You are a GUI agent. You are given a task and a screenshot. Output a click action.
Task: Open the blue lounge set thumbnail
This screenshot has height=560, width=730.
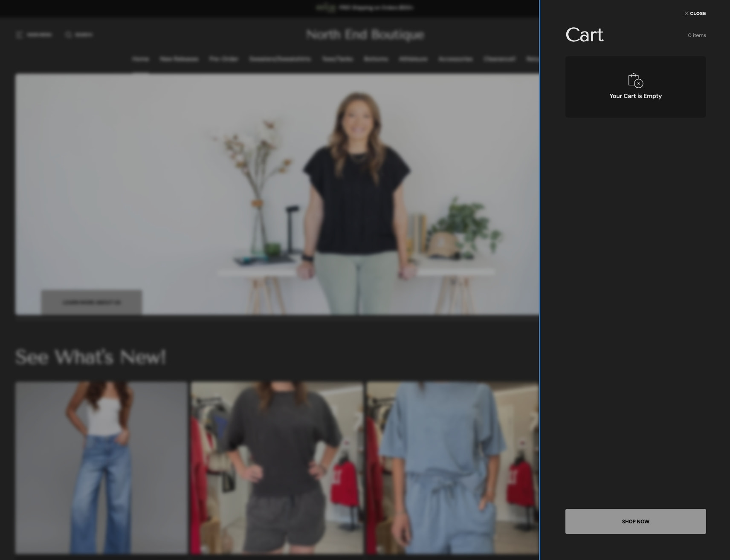[x=452, y=468]
